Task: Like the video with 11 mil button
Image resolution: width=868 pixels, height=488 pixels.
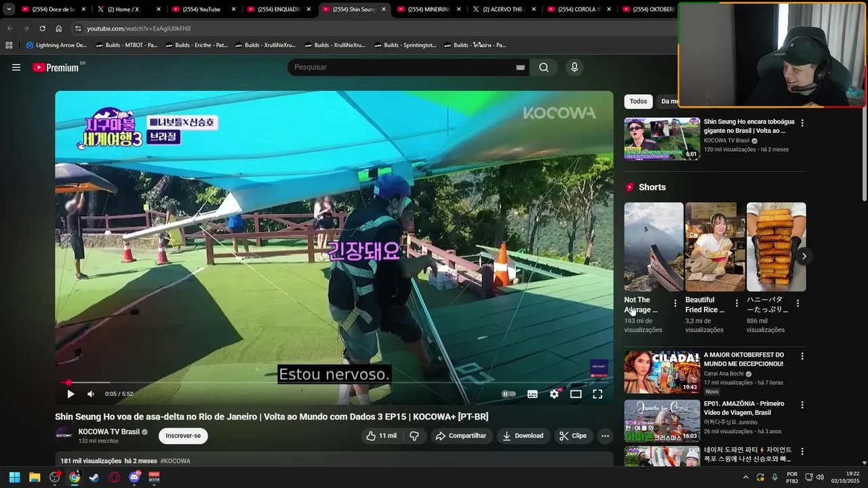Action: click(x=381, y=436)
